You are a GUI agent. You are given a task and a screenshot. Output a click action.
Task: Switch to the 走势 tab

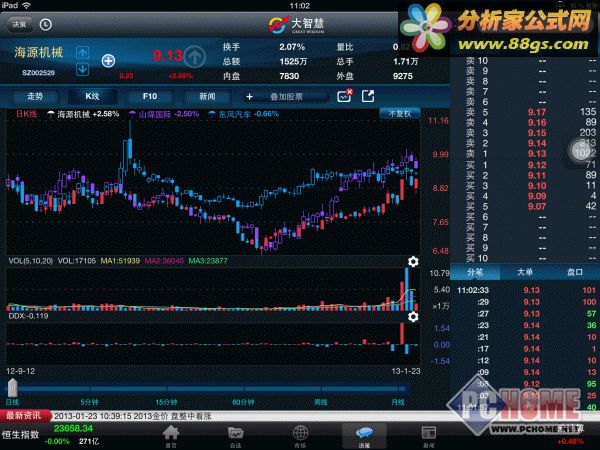35,96
